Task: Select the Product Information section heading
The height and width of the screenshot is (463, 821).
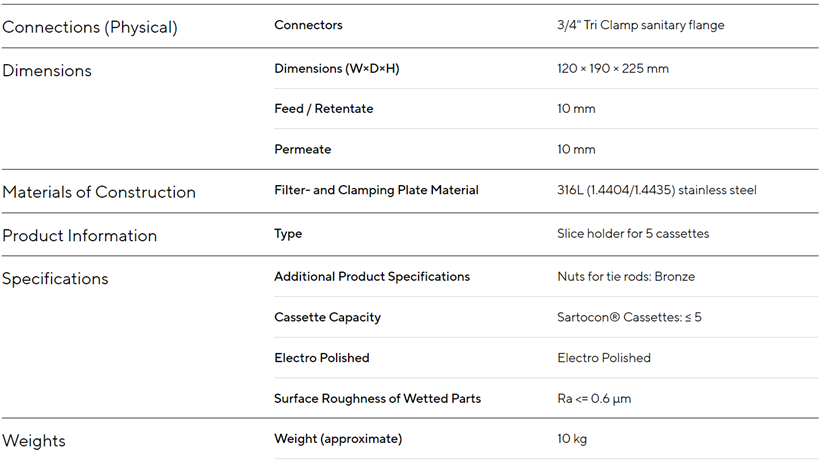Action: [80, 236]
